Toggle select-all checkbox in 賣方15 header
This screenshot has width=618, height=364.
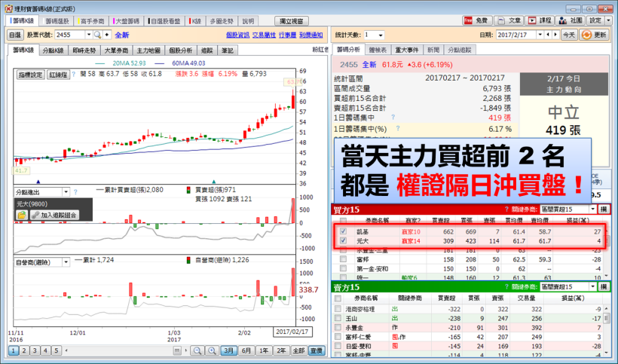[338, 298]
